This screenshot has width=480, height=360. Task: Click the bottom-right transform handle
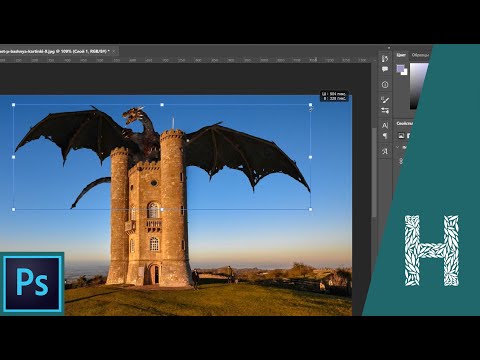[x=311, y=209]
